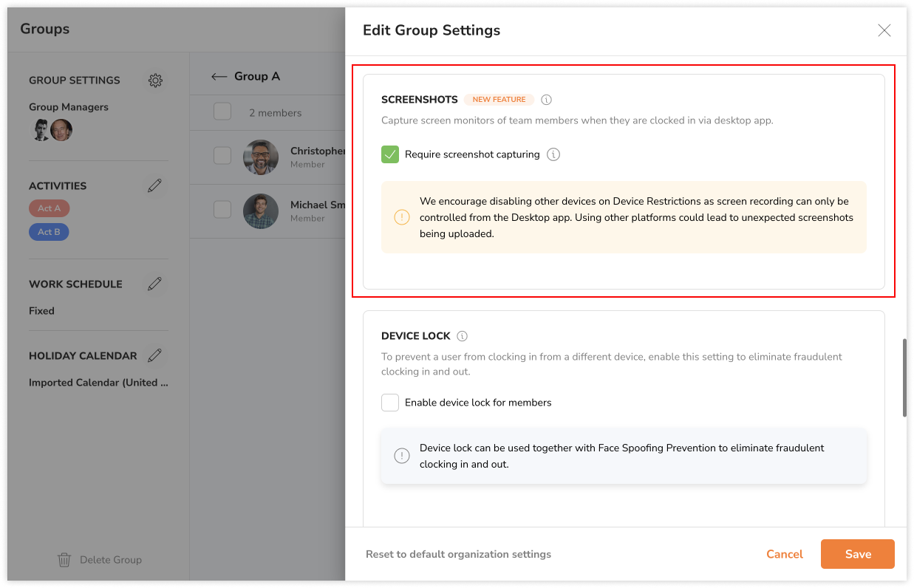The width and height of the screenshot is (914, 588).
Task: Select all members checkbox in header
Action: [x=222, y=112]
